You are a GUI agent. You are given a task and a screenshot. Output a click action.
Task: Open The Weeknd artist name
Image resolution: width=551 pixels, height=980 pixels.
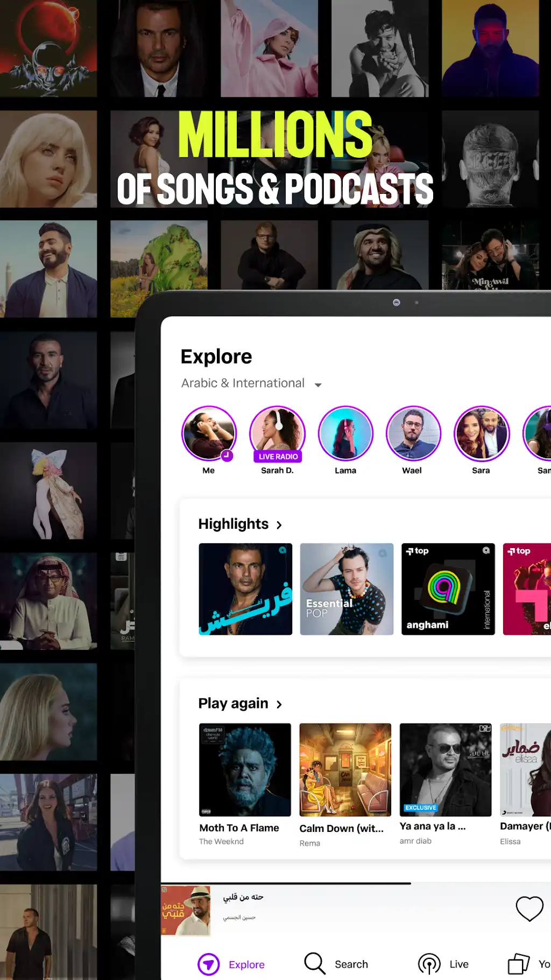pyautogui.click(x=221, y=841)
